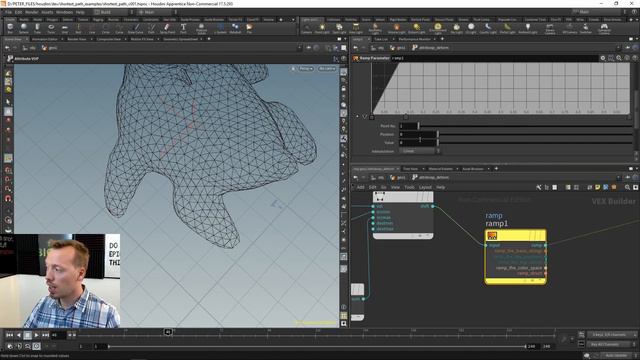Open the ramp parameter gear settings icon

(x=602, y=58)
